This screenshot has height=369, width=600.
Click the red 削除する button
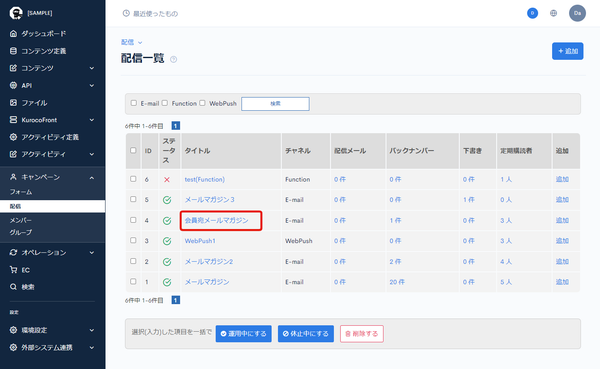tap(362, 334)
